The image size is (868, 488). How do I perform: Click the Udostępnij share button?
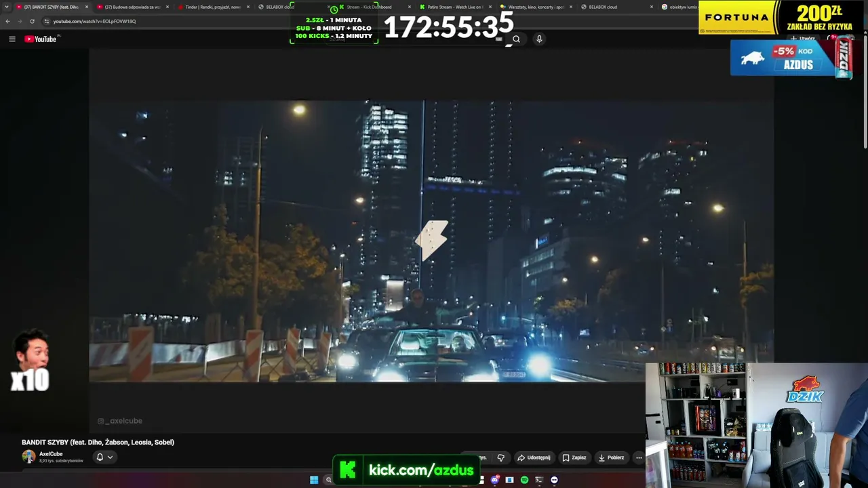(x=534, y=457)
